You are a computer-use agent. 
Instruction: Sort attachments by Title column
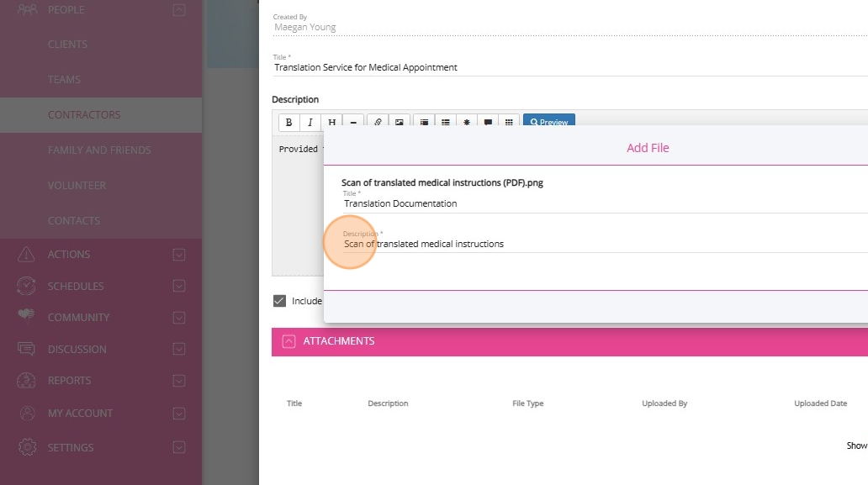pos(294,403)
